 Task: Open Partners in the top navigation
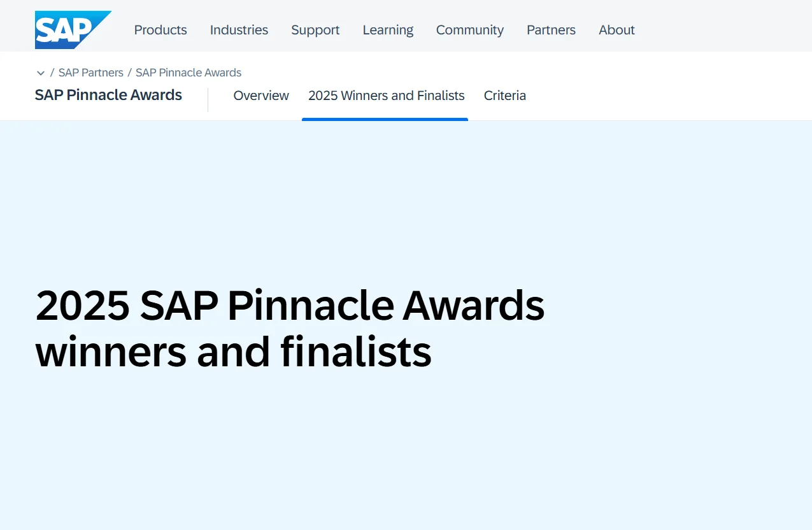551,30
